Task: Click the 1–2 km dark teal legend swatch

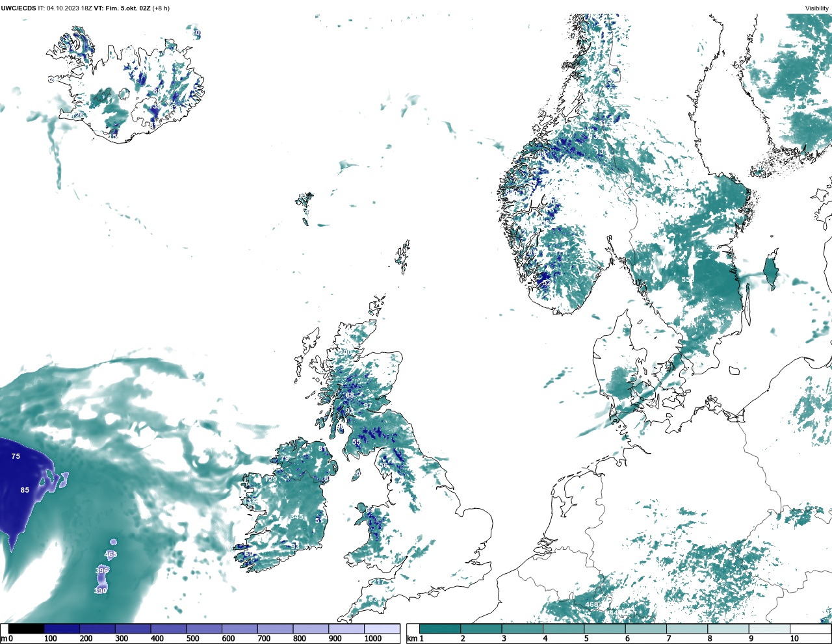Action: 440,628
